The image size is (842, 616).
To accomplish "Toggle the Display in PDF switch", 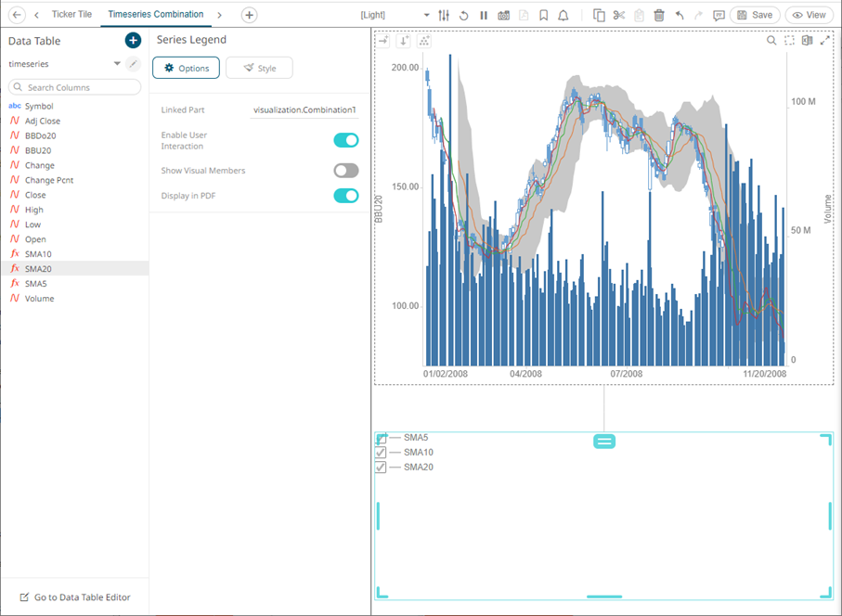I will [345, 196].
